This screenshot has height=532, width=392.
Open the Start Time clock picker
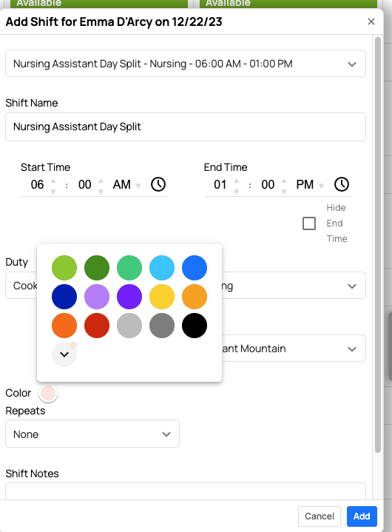[x=158, y=184]
